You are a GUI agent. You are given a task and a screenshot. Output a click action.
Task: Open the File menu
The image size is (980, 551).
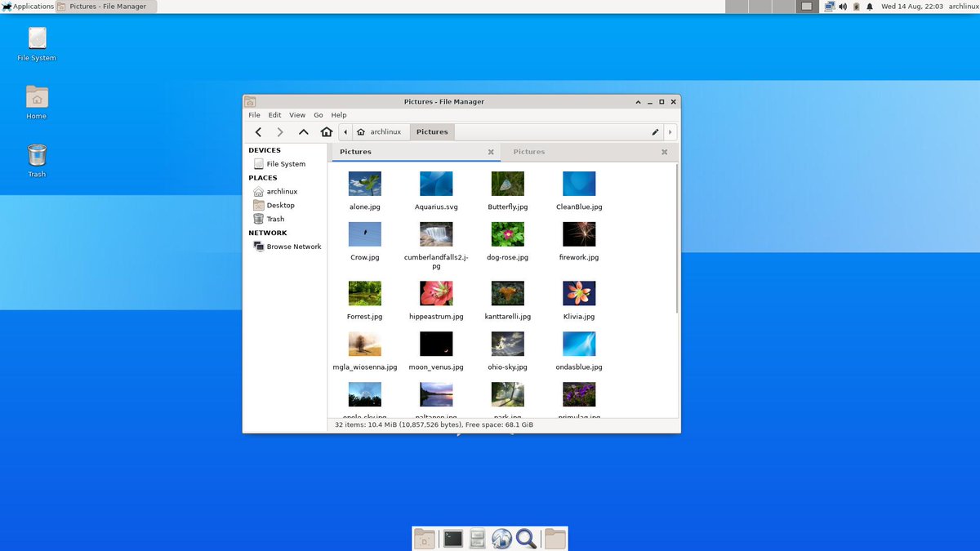click(255, 115)
